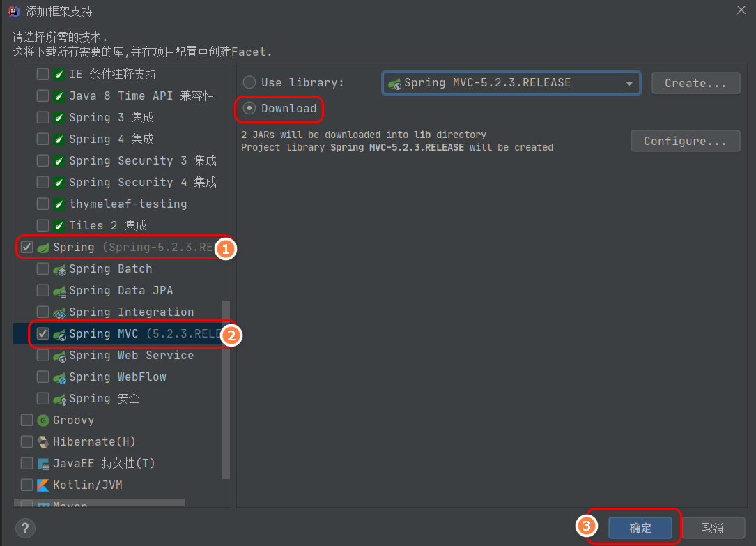Click the IntelliJ IDEA logo in title bar

coord(13,11)
